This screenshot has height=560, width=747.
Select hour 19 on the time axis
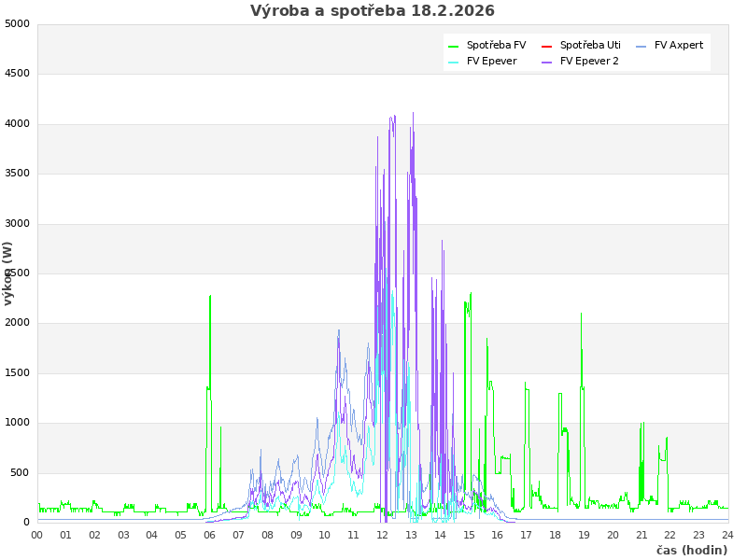[585, 535]
